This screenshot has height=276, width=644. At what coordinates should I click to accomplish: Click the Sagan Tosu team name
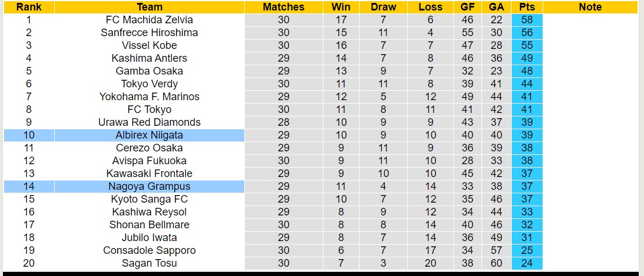pos(149,263)
